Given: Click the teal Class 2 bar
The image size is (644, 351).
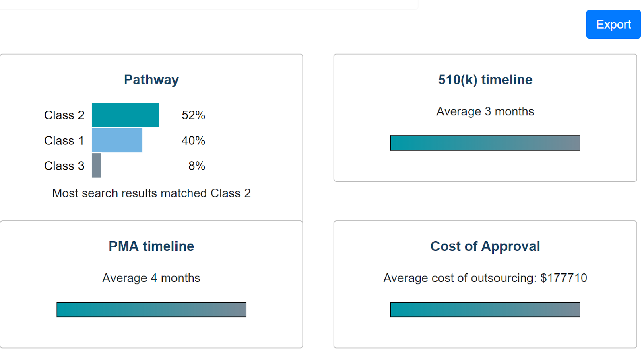Looking at the screenshot, I should (125, 115).
